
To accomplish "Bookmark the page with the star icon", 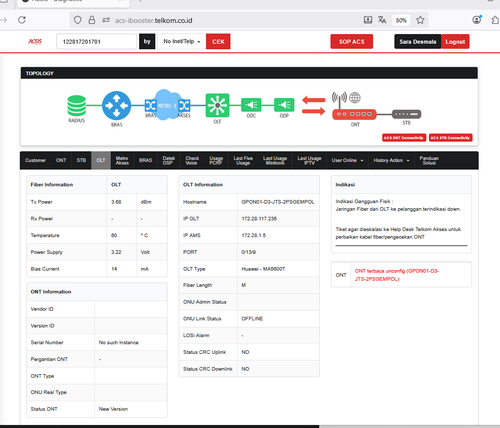I will pyautogui.click(x=420, y=20).
